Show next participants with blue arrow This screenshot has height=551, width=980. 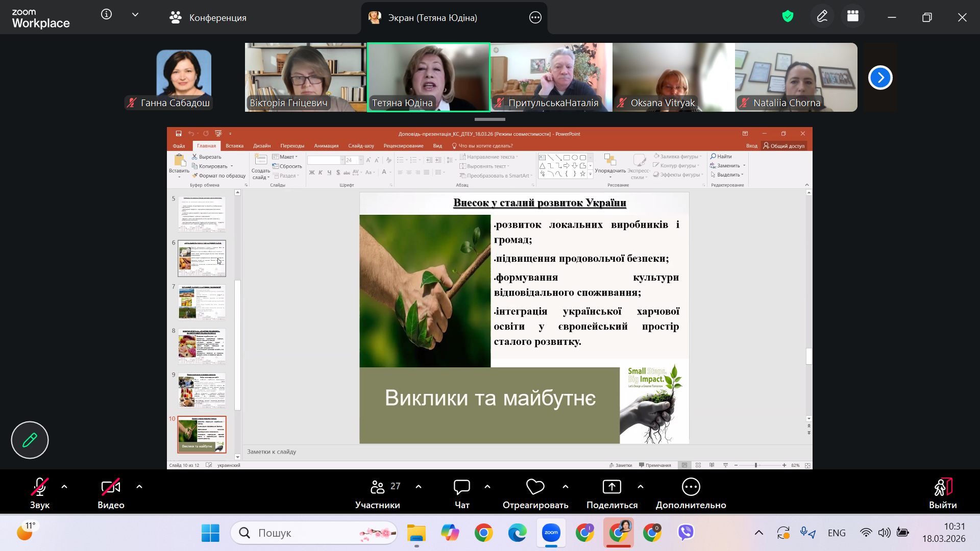point(880,78)
